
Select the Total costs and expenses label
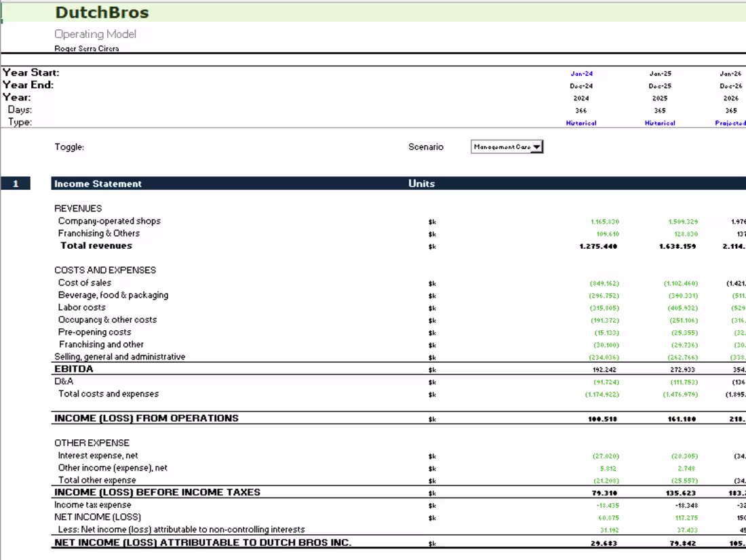109,394
